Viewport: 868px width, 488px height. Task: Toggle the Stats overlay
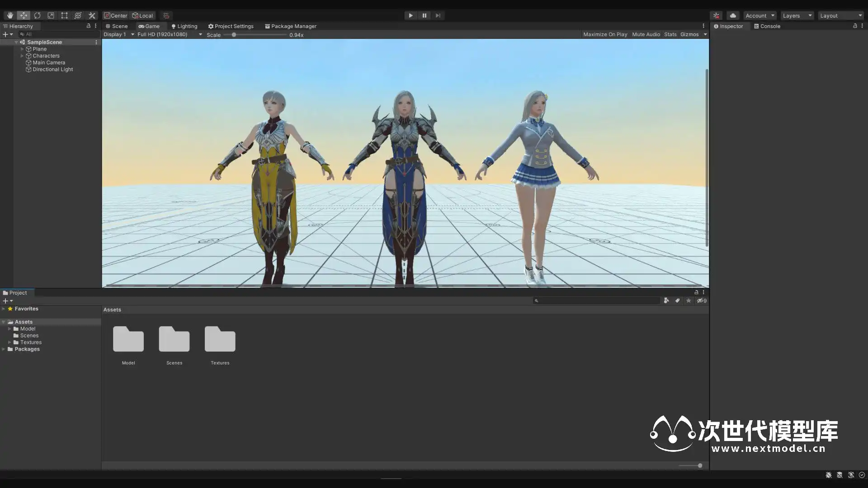click(x=670, y=34)
